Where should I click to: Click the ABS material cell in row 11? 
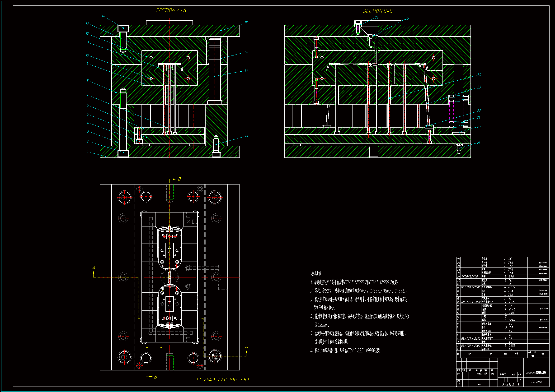512,313
